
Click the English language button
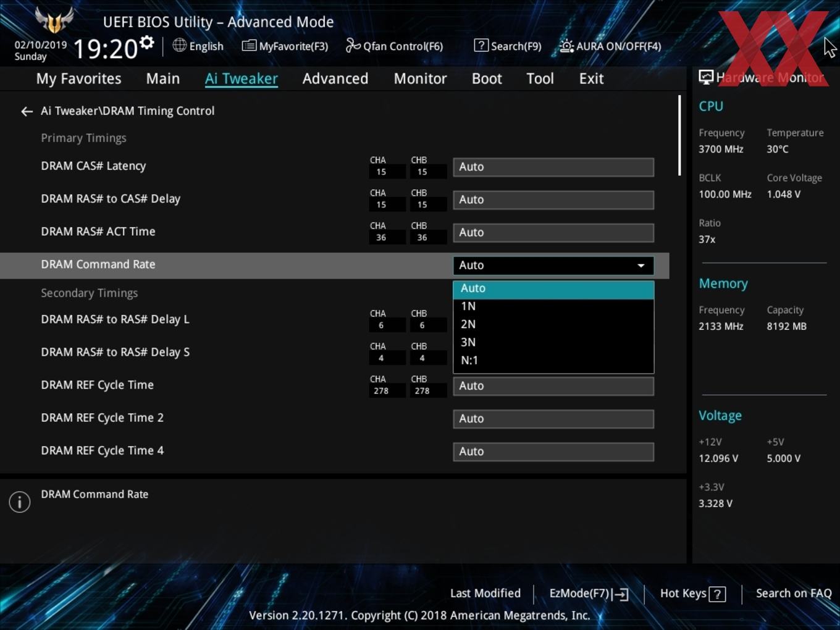pos(198,46)
